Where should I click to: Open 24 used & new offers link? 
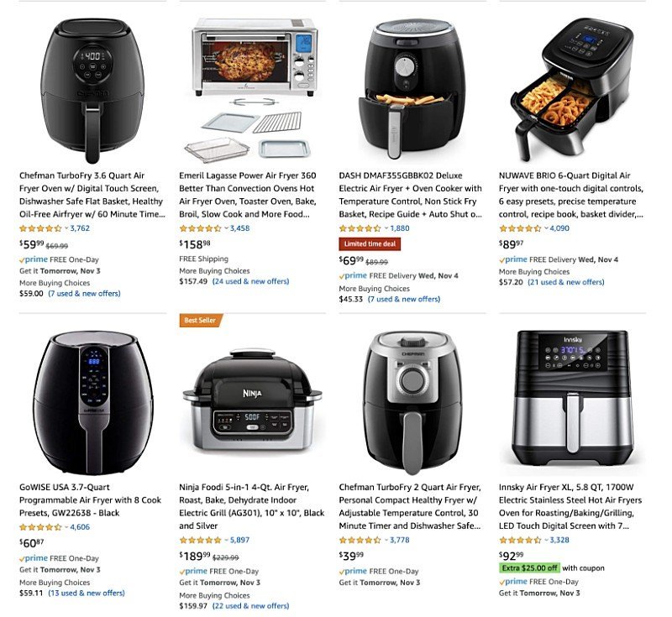pyautogui.click(x=250, y=281)
